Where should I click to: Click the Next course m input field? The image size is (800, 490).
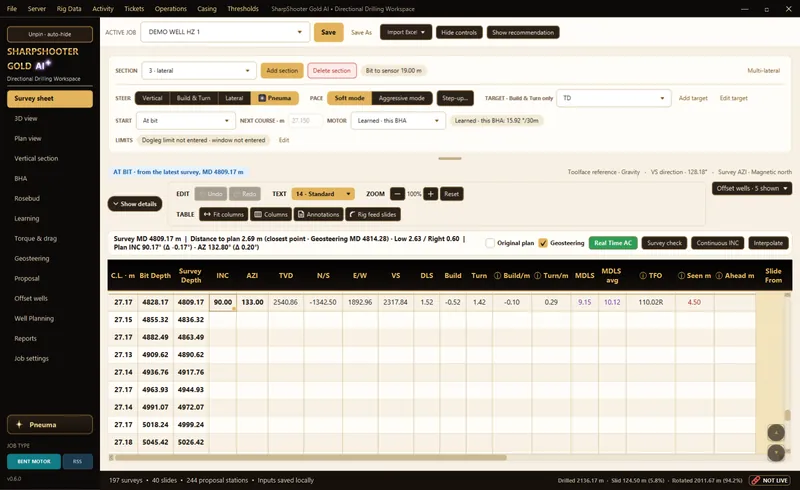click(305, 120)
